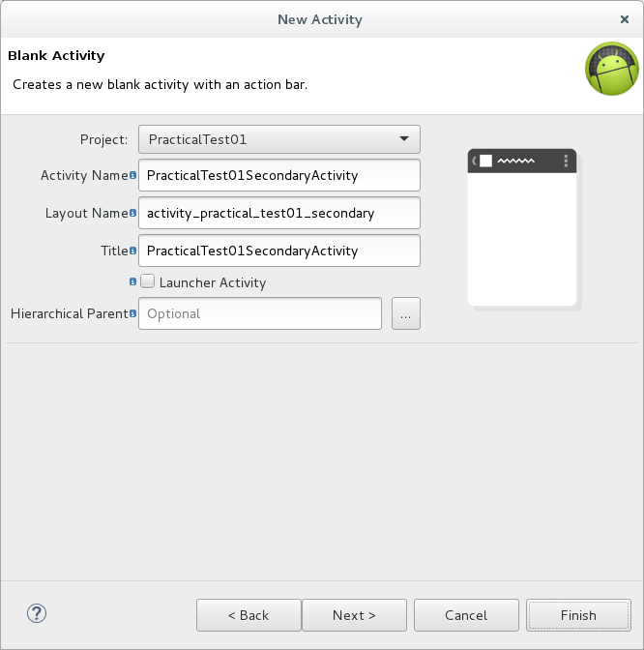The image size is (644, 650).
Task: Click the Hierarchical Parent Optional field
Action: click(x=260, y=313)
